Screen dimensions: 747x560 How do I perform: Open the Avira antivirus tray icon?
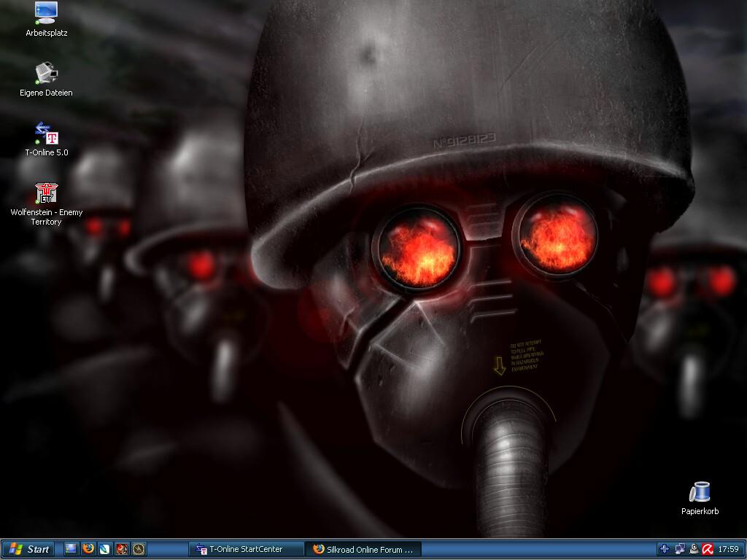(707, 549)
